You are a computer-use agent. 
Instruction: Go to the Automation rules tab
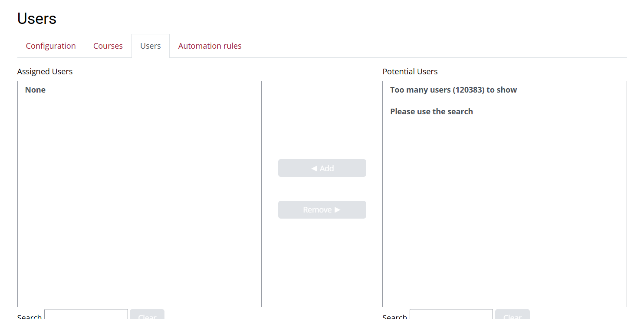(210, 46)
